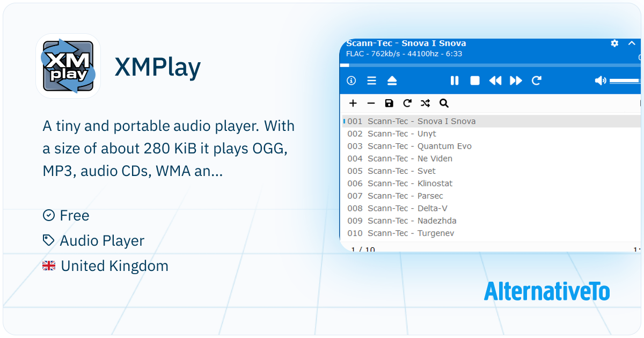Search the playlist with the magnifier icon

pos(444,103)
